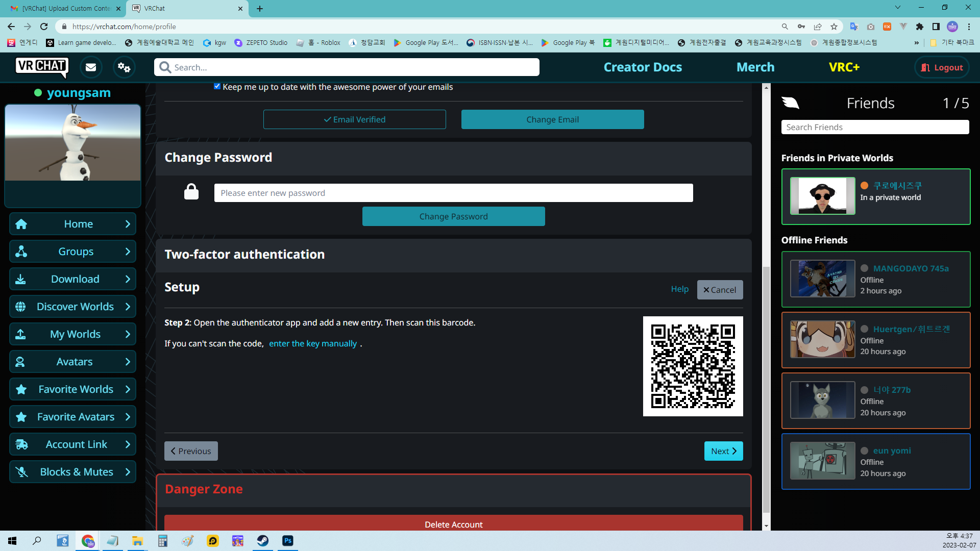Click the share page icon in address bar
Viewport: 980px width, 551px height.
pyautogui.click(x=818, y=27)
